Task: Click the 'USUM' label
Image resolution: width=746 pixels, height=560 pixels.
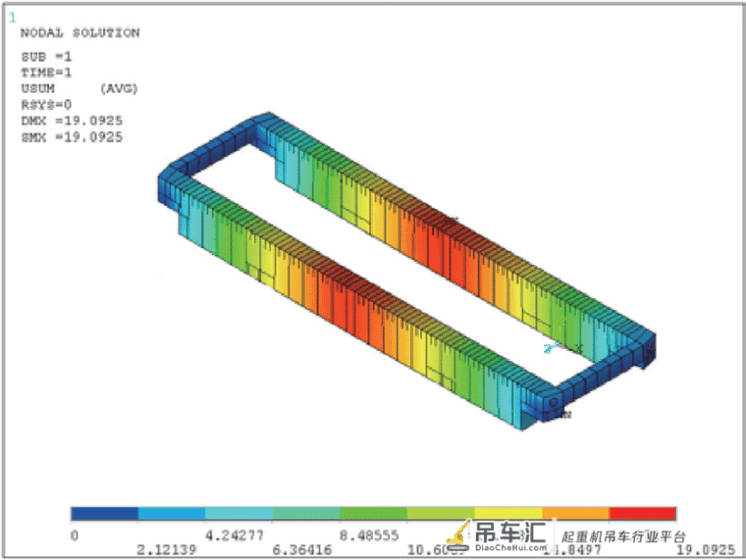Action: pyautogui.click(x=37, y=89)
